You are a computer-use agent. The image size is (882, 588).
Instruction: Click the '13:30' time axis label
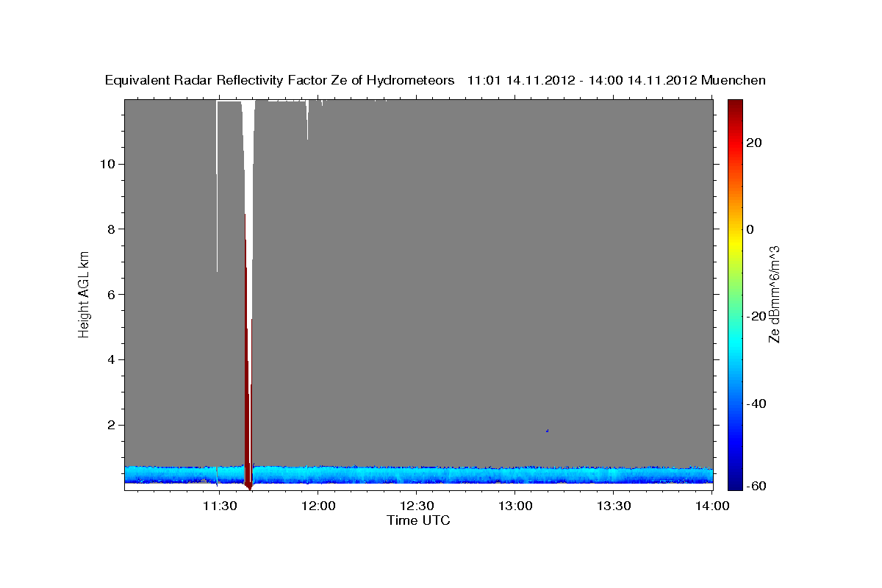[x=613, y=506]
